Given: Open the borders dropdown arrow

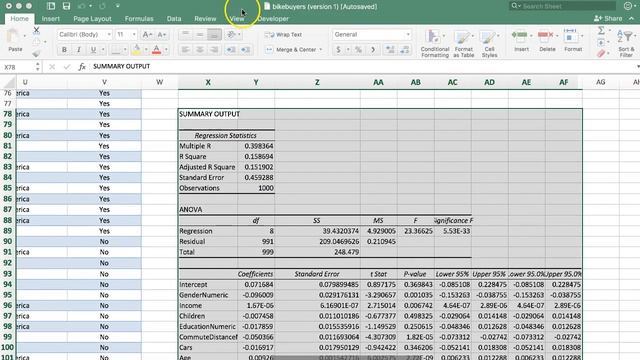Looking at the screenshot, I should click(125, 50).
